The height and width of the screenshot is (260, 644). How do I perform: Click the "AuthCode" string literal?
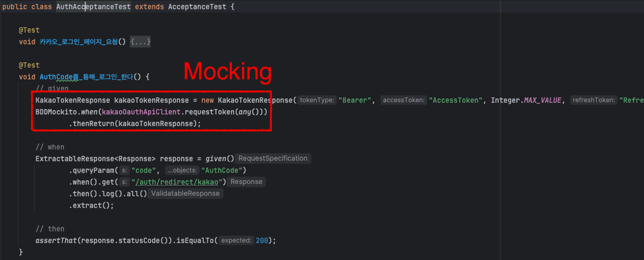click(x=222, y=171)
